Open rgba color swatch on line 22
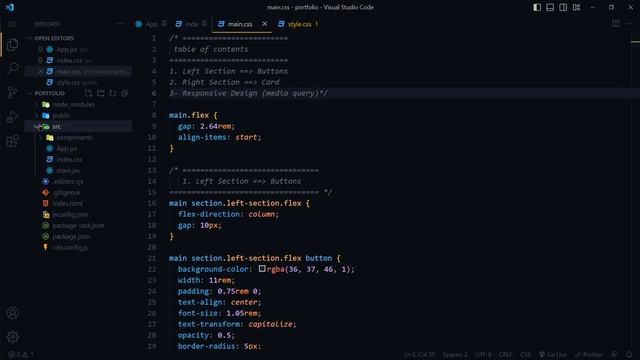Viewport: 640px width, 360px height. [x=262, y=269]
